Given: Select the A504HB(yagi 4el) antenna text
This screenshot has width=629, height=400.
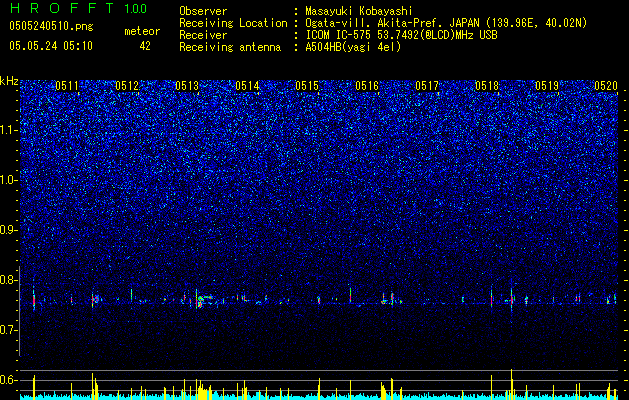Looking at the screenshot, I should [x=353, y=47].
